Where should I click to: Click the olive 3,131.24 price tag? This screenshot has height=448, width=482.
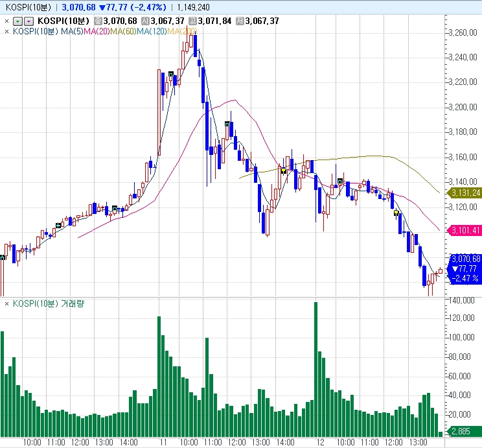point(465,193)
